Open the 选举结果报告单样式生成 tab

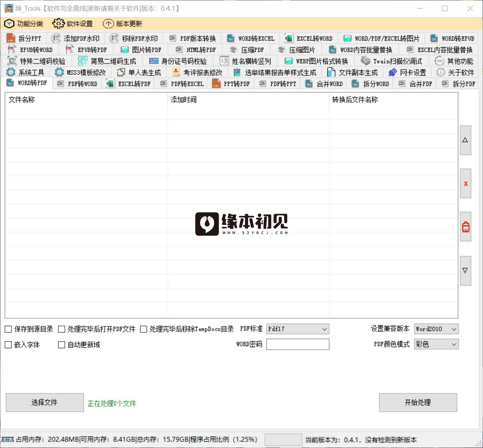click(275, 72)
